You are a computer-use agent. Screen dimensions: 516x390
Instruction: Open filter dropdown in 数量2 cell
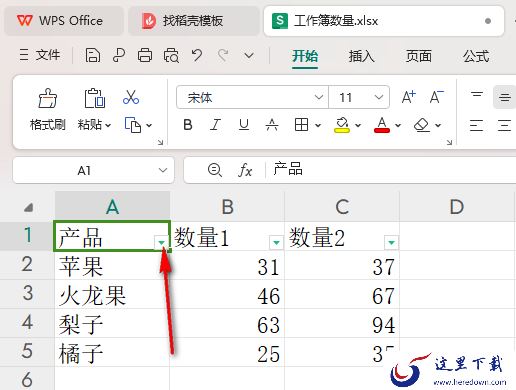391,242
